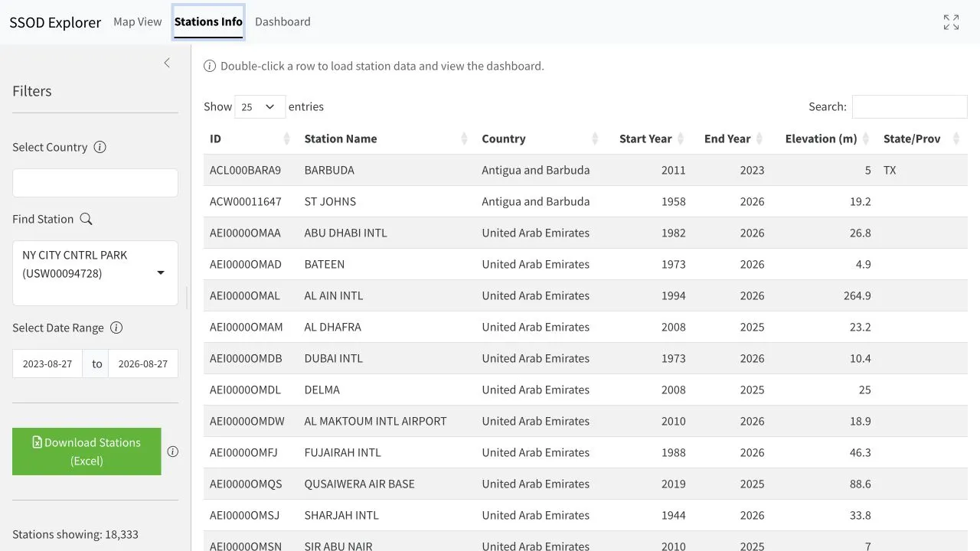Image resolution: width=980 pixels, height=551 pixels.
Task: Click SHARJAH INTL station name
Action: click(341, 515)
